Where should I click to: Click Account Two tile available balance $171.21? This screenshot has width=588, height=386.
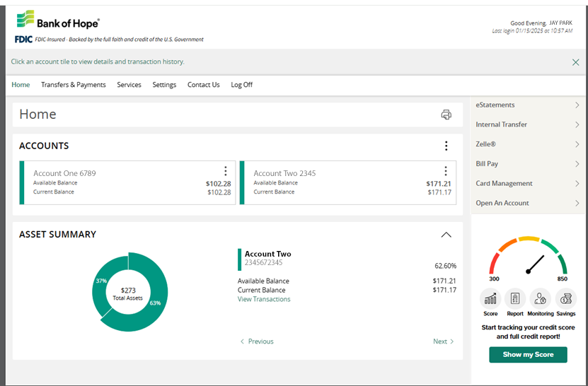[439, 184]
